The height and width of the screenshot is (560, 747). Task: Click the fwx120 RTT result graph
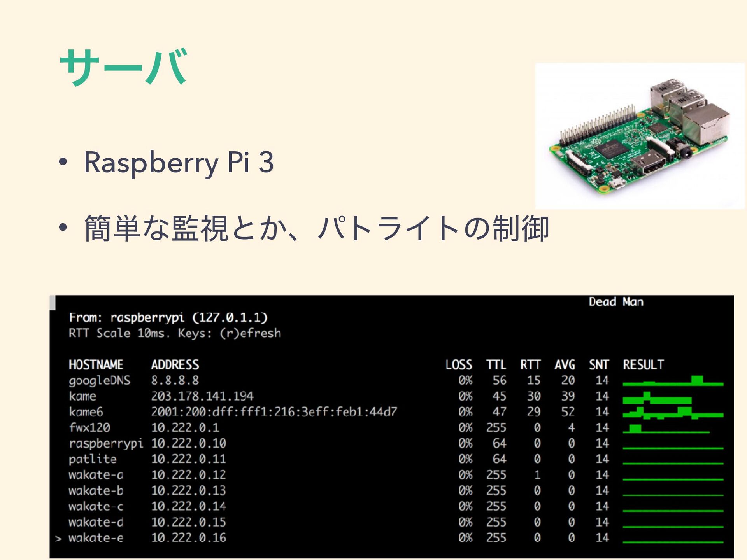666,429
